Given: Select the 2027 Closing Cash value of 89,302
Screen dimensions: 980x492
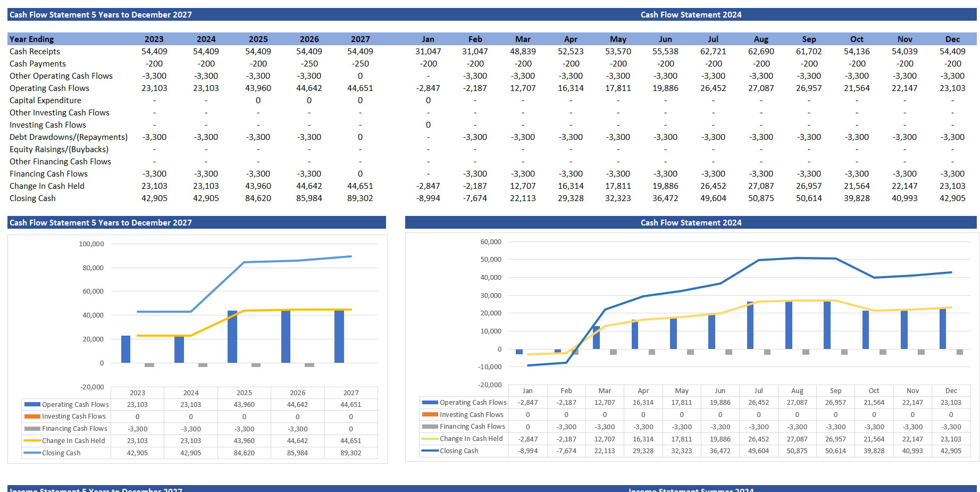Looking at the screenshot, I should [x=361, y=198].
